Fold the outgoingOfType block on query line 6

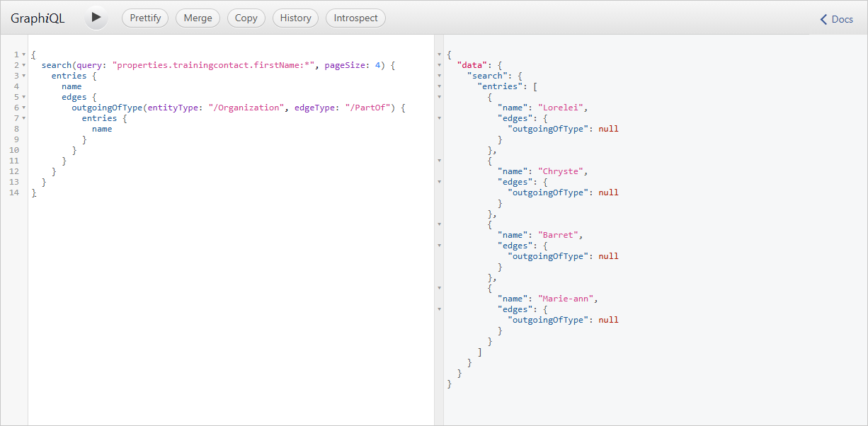click(24, 108)
